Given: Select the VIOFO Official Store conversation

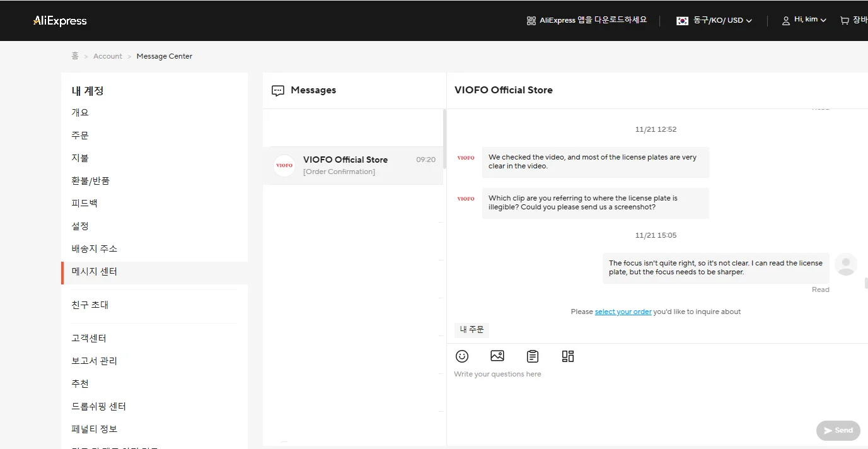Looking at the screenshot, I should pyautogui.click(x=353, y=165).
